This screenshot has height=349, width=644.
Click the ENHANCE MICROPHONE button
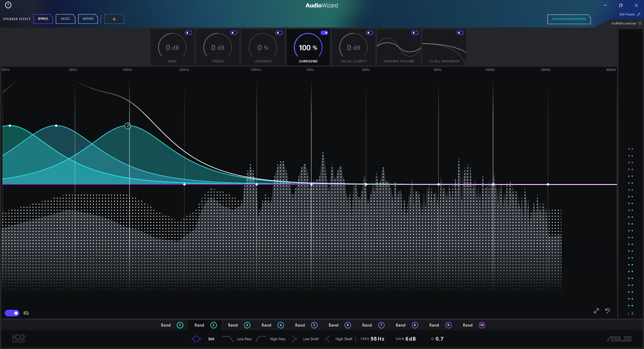click(569, 19)
